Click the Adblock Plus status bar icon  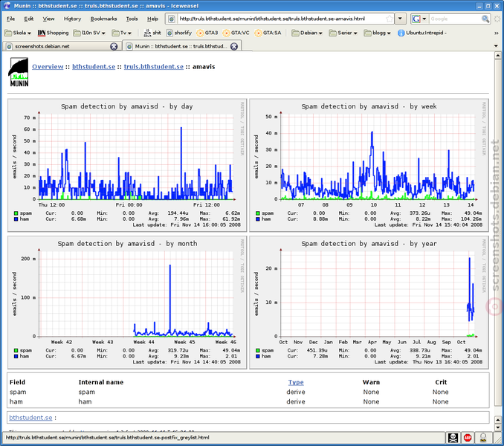468,438
